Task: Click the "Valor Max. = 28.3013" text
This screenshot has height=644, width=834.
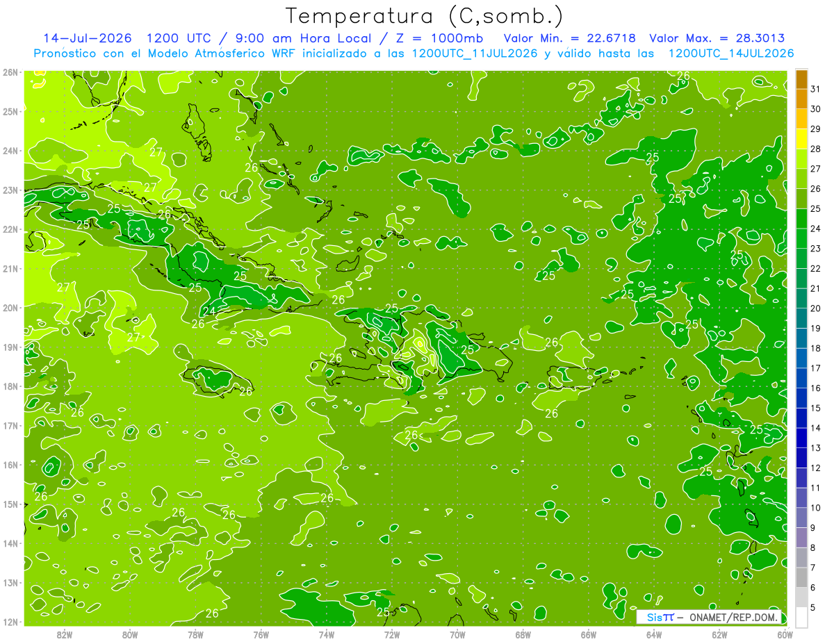Action: (x=718, y=38)
